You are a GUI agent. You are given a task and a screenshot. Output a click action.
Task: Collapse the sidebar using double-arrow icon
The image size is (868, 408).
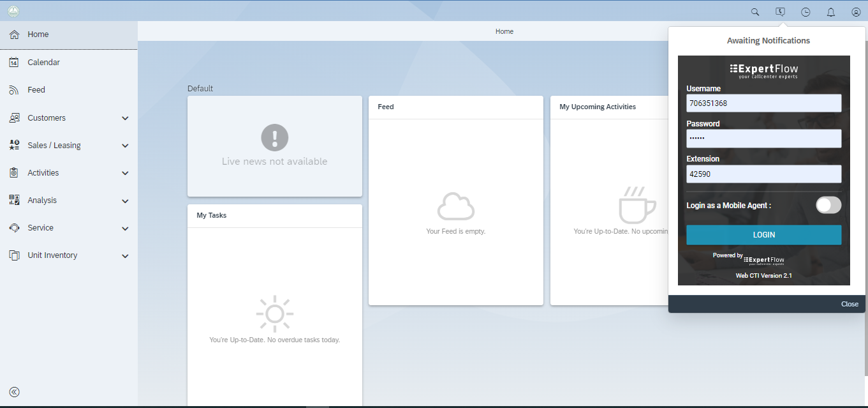15,392
